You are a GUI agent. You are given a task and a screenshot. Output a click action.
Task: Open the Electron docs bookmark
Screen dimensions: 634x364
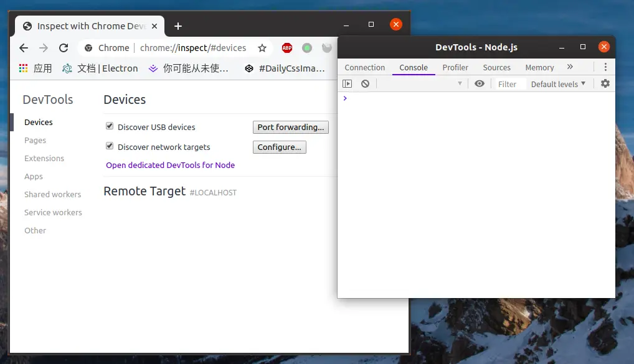click(x=100, y=68)
